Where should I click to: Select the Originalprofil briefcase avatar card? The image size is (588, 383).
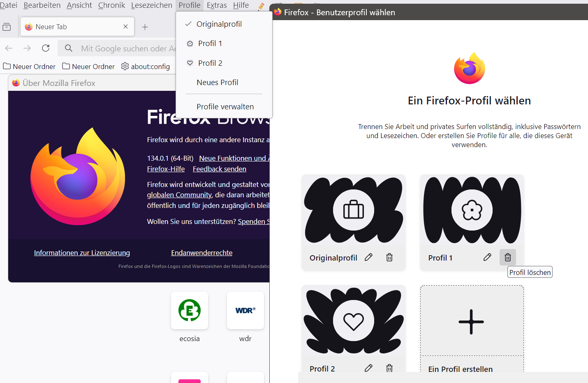354,210
